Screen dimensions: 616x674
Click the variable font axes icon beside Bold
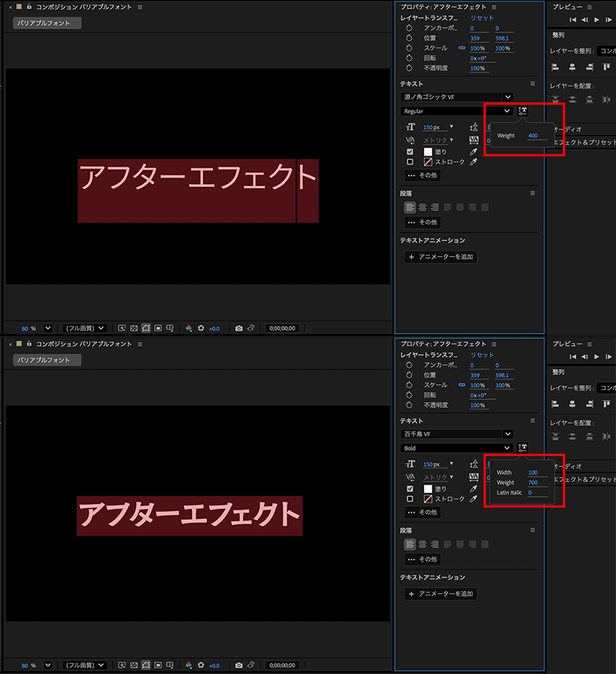coord(523,448)
